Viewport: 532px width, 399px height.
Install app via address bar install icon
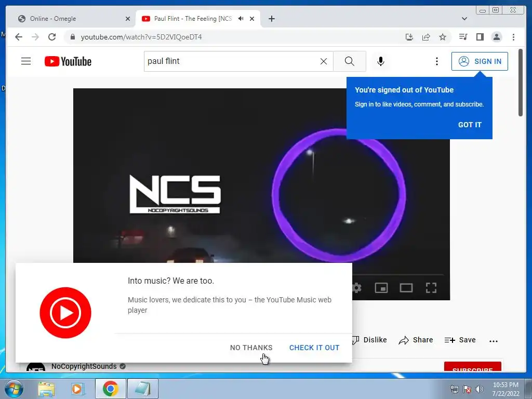(409, 37)
